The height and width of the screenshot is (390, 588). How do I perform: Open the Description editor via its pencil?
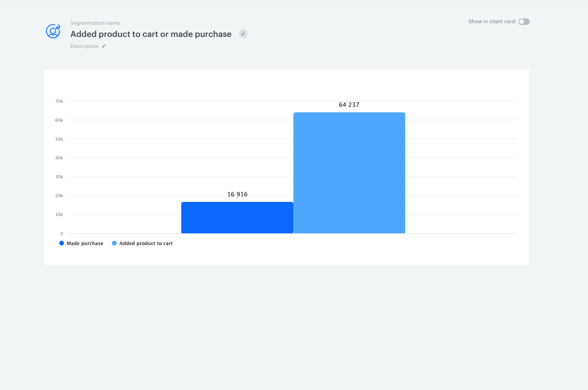tap(104, 46)
